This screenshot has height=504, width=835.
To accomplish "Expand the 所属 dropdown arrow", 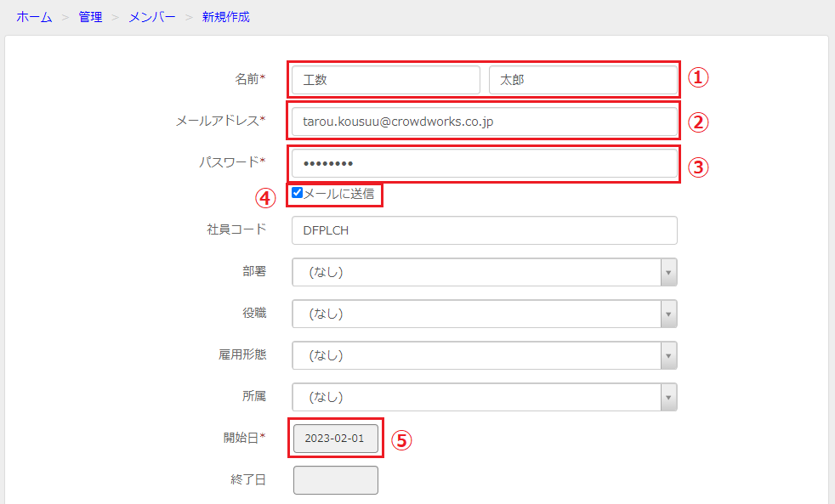I will point(669,397).
